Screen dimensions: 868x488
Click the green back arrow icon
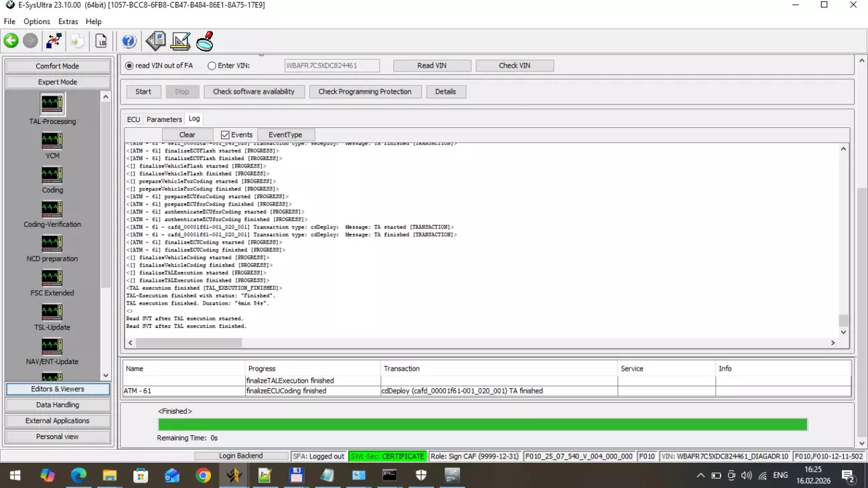11,41
